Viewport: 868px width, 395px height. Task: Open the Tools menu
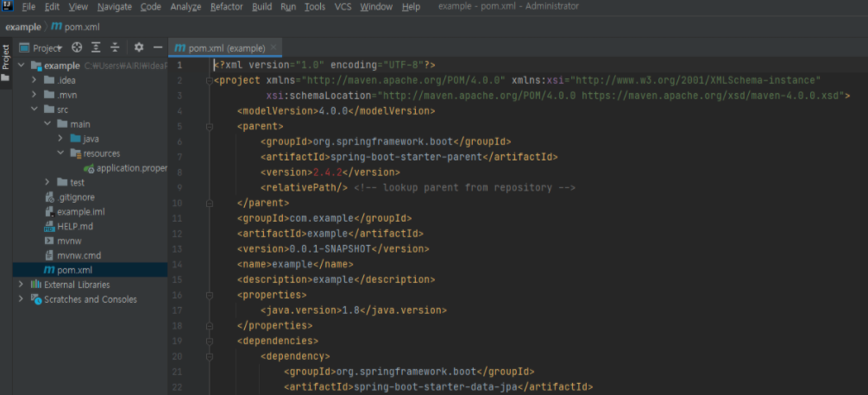pyautogui.click(x=315, y=7)
